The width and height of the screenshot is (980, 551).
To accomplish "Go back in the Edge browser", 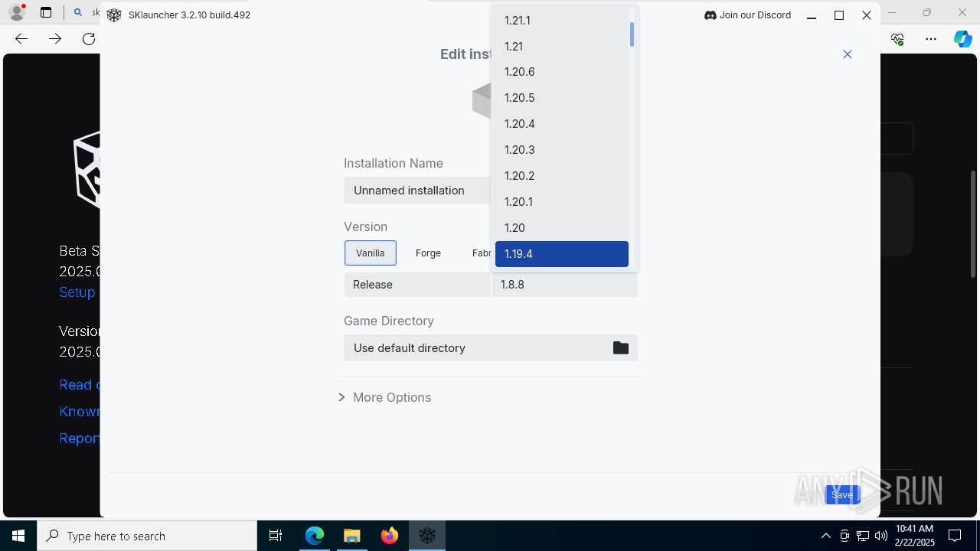I will click(x=21, y=39).
